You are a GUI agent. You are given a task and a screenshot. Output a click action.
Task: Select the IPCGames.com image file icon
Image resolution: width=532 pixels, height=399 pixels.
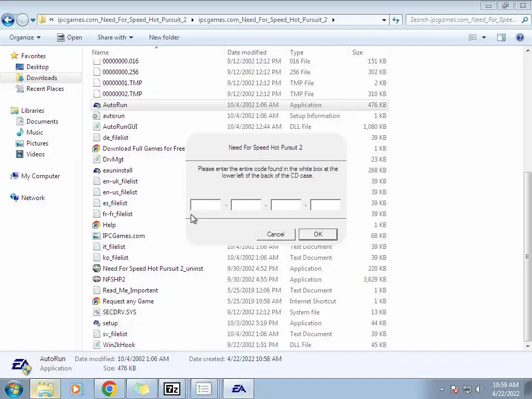pos(97,236)
